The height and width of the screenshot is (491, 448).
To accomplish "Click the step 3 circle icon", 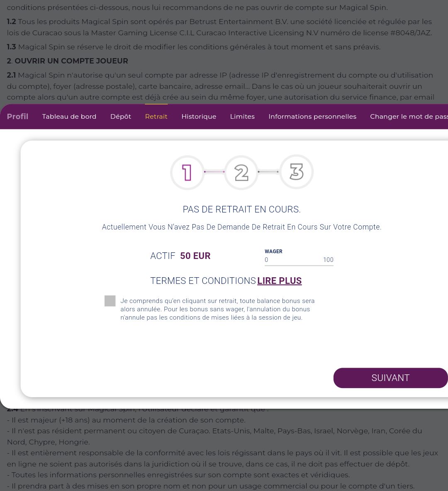I will [x=296, y=172].
